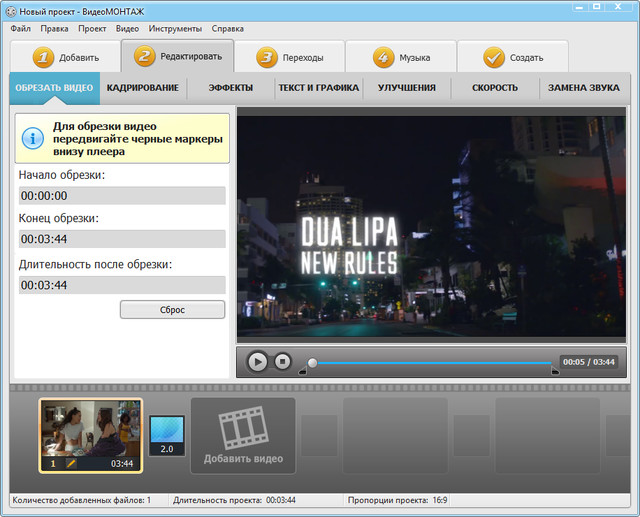Open the ЭФФЕКТЫ sub-tab
640x517 pixels.
tap(230, 88)
